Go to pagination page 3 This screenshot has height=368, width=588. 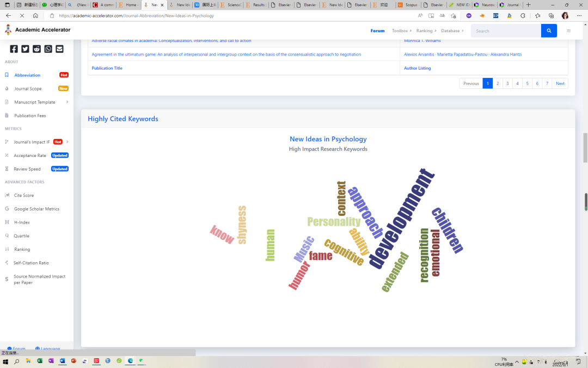pyautogui.click(x=507, y=83)
